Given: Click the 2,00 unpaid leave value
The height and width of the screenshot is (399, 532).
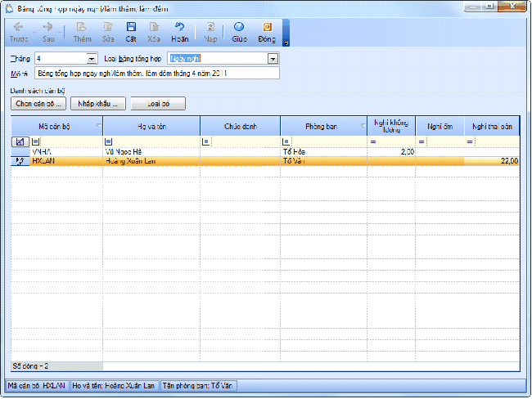Looking at the screenshot, I should pos(408,152).
